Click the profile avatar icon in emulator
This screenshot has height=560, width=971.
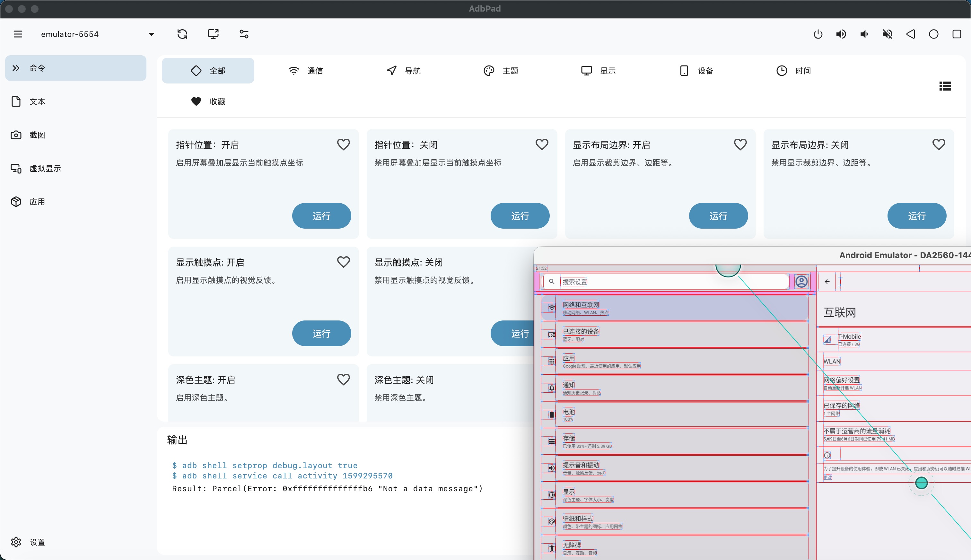[801, 282]
